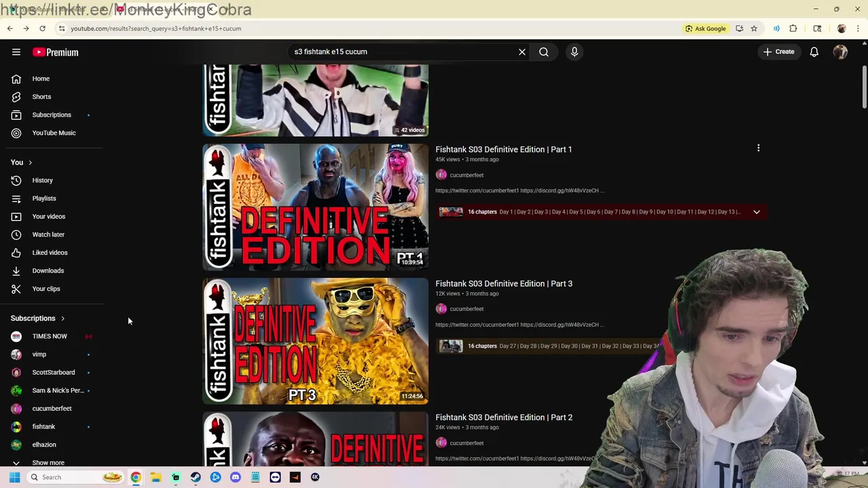868x488 pixels.
Task: Open Part 1's 16 chapters label
Action: coord(482,212)
